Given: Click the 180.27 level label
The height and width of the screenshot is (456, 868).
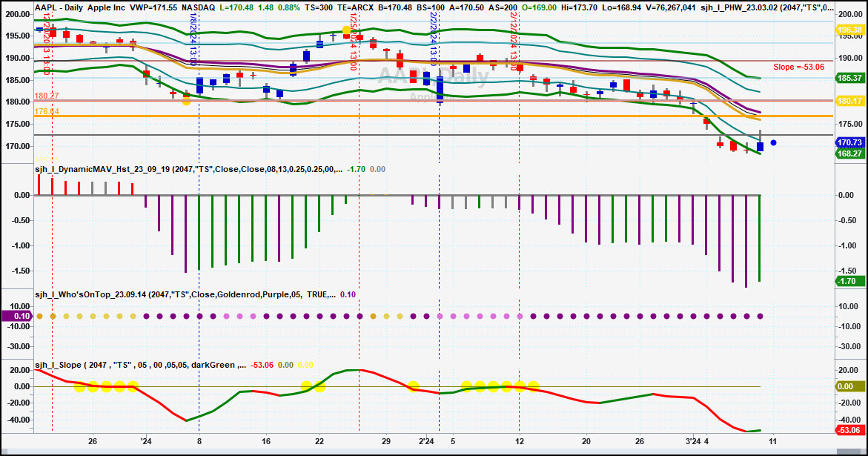Looking at the screenshot, I should pos(47,96).
